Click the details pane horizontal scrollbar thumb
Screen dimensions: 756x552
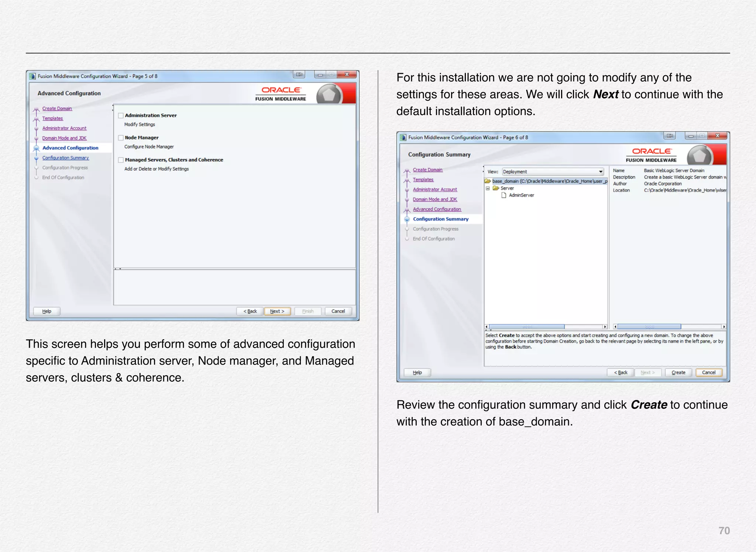[649, 327]
